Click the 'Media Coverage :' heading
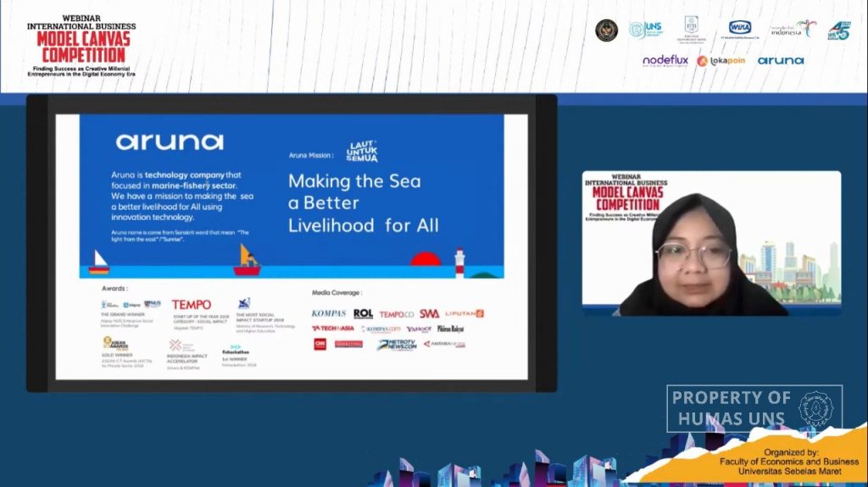Viewport: 868px width, 487px height. point(337,292)
